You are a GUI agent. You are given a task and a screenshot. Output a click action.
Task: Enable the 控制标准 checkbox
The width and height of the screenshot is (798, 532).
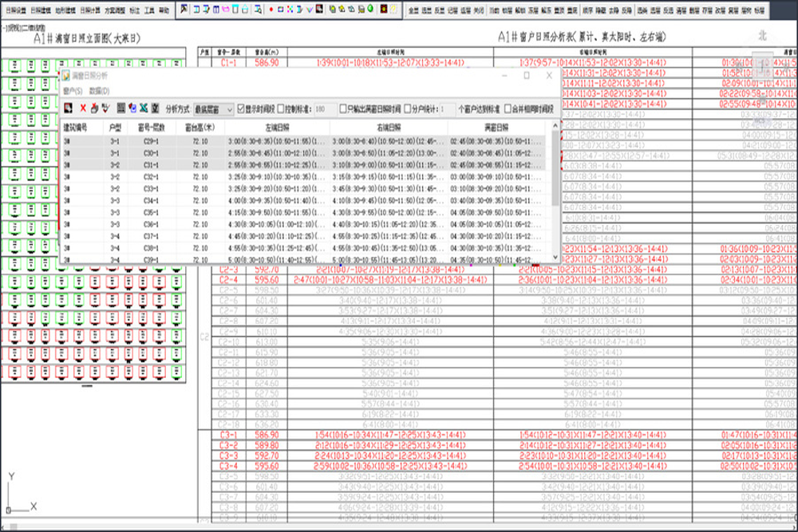(280, 108)
